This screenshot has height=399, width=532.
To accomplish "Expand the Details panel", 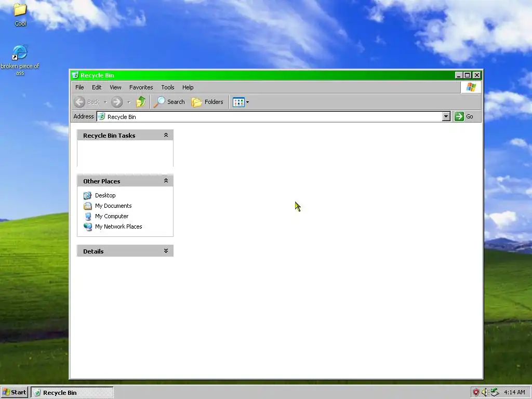I will pyautogui.click(x=166, y=251).
